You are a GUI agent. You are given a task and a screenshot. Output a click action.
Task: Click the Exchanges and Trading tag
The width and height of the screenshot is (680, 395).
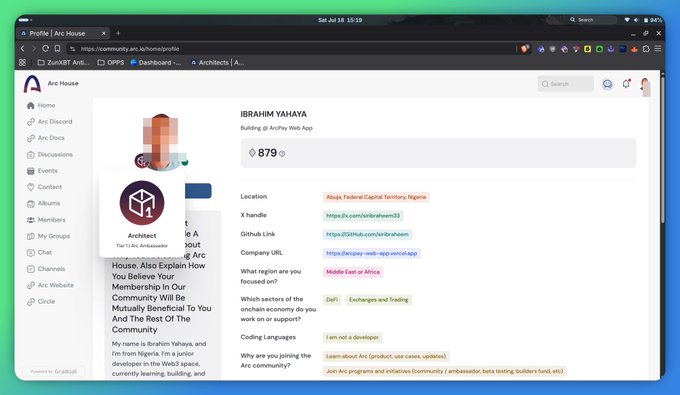point(378,300)
